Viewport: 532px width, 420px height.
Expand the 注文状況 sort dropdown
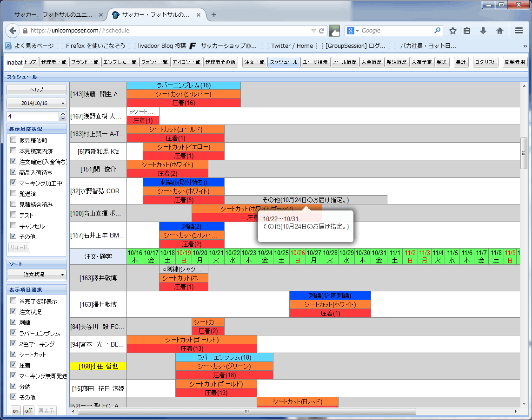pos(37,275)
